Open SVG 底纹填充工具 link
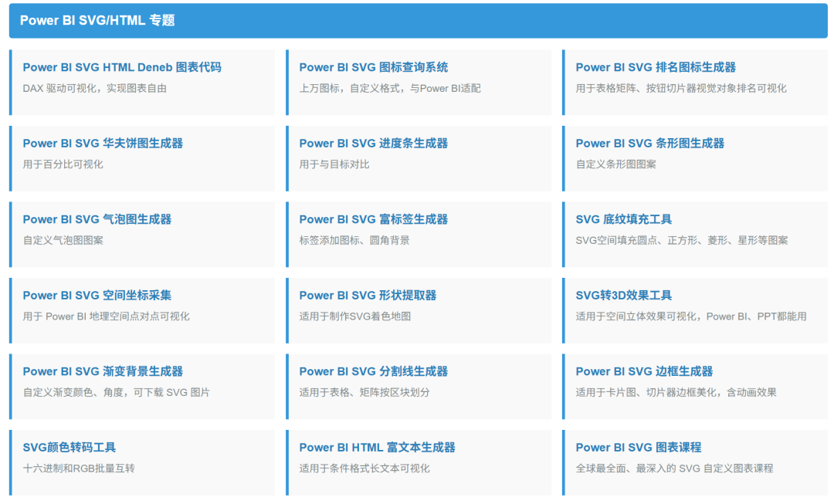 point(623,219)
